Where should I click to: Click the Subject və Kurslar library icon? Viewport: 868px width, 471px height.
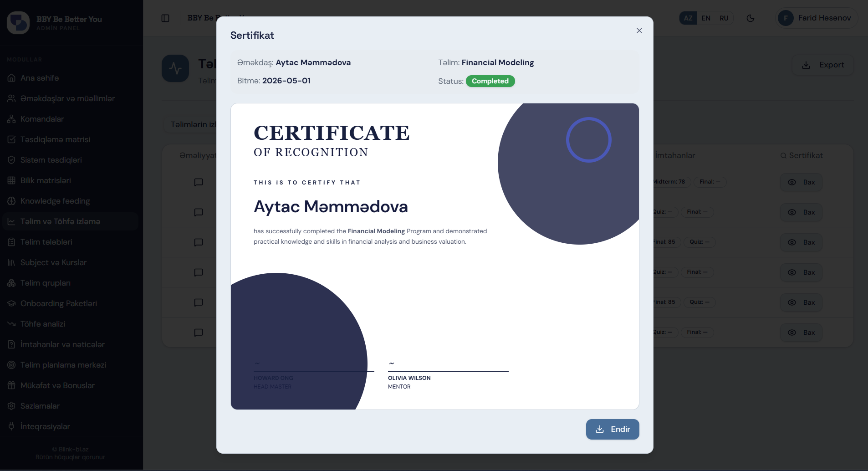point(11,262)
